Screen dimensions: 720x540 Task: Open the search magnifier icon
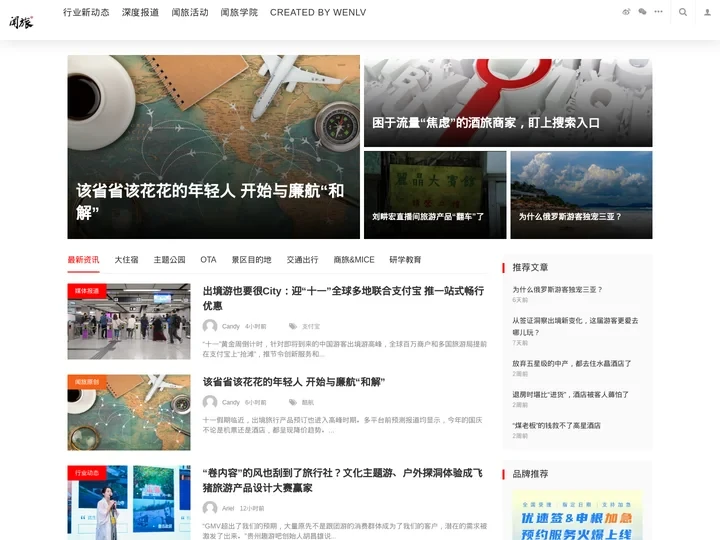[x=683, y=12]
